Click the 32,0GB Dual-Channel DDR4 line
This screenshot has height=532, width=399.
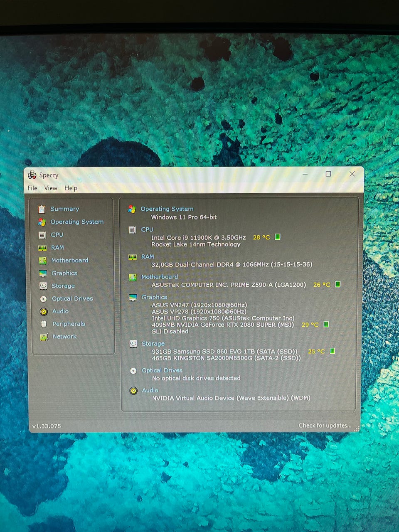click(x=232, y=264)
